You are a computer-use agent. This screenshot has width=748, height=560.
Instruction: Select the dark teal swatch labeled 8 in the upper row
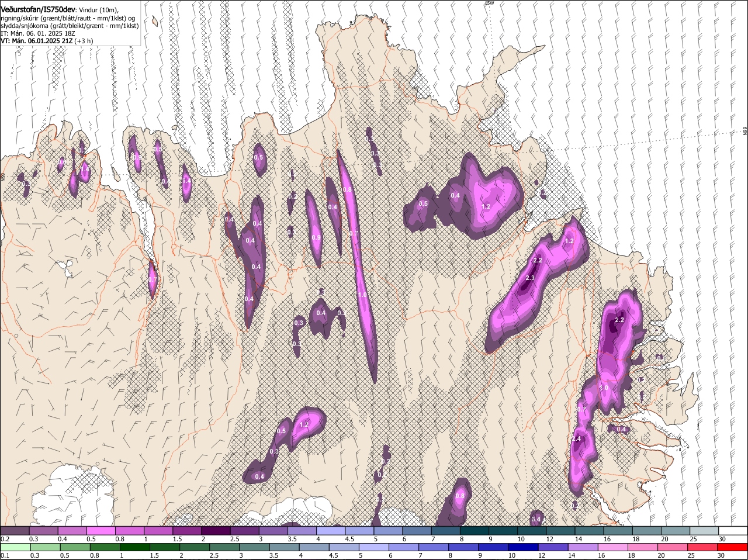tap(475, 530)
